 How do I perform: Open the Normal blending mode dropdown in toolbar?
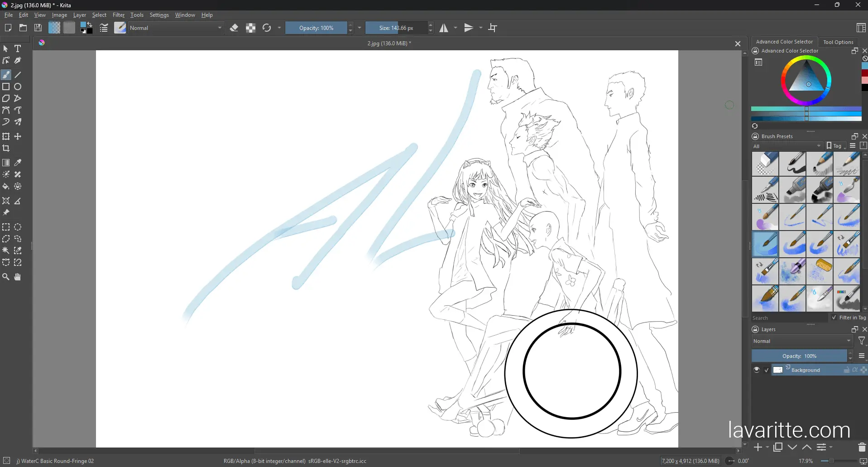tap(176, 28)
